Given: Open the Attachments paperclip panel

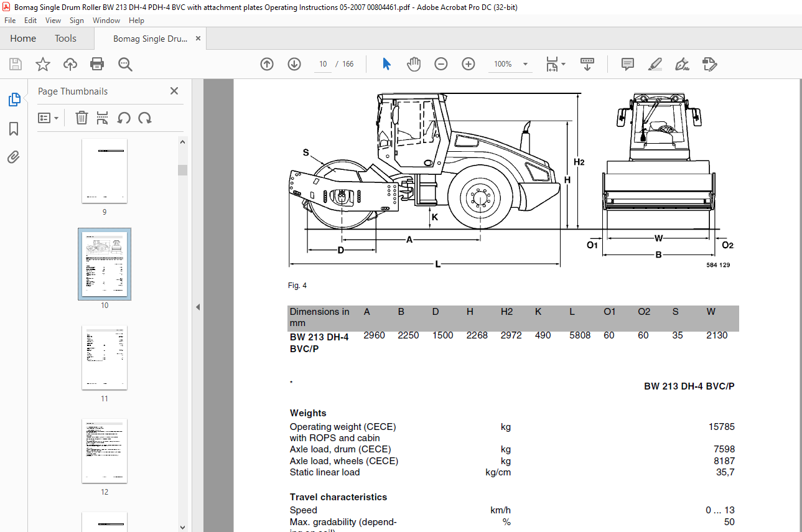Looking at the screenshot, I should pos(14,157).
